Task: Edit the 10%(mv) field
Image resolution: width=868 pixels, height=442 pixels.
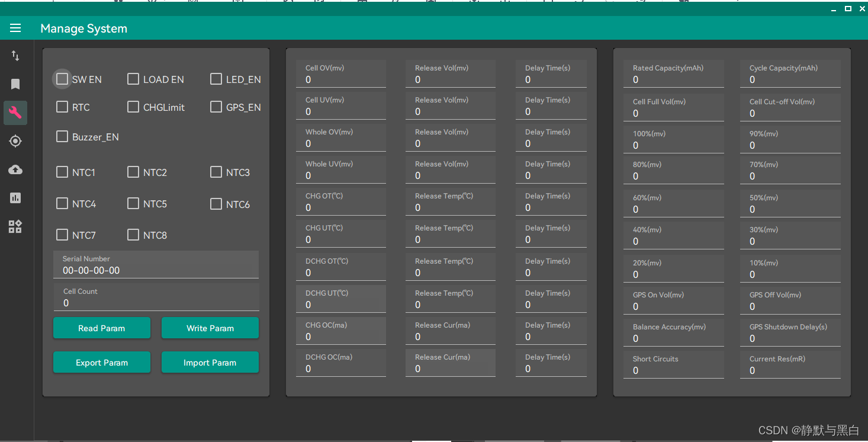Action: click(790, 268)
